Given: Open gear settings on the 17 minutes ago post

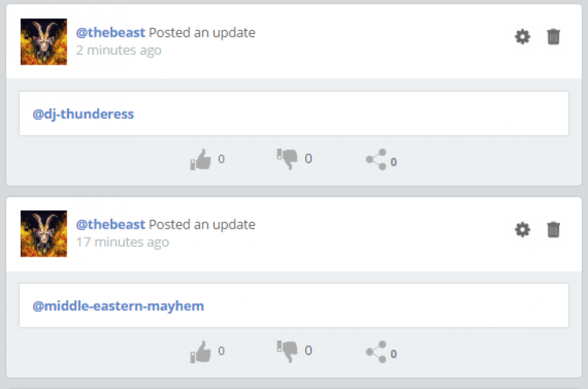Looking at the screenshot, I should pyautogui.click(x=523, y=229).
